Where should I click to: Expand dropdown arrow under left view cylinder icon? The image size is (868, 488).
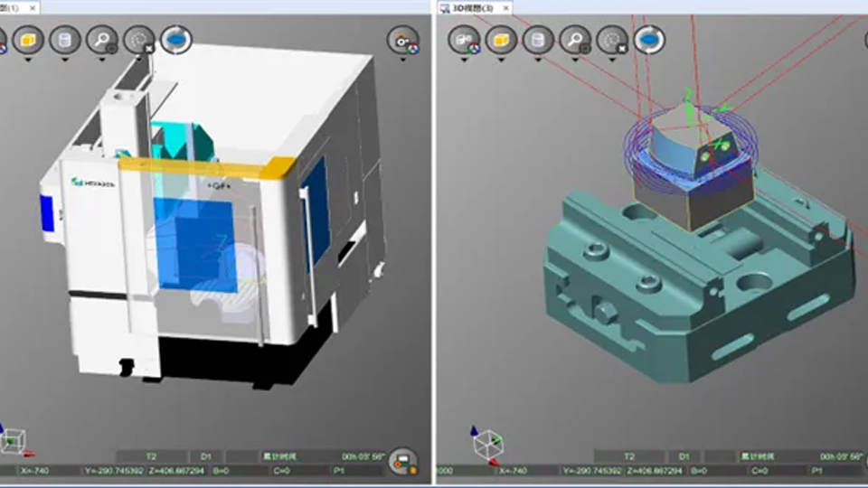[64, 61]
